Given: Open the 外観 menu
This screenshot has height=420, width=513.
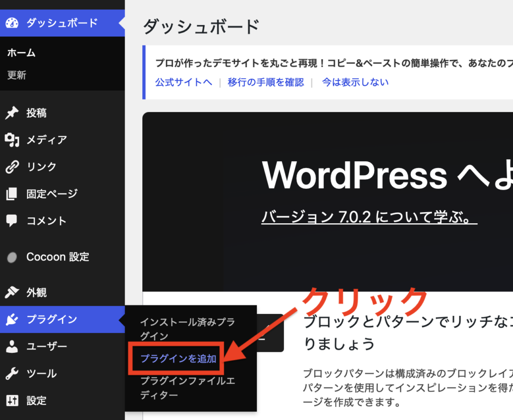Looking at the screenshot, I should point(62,292).
